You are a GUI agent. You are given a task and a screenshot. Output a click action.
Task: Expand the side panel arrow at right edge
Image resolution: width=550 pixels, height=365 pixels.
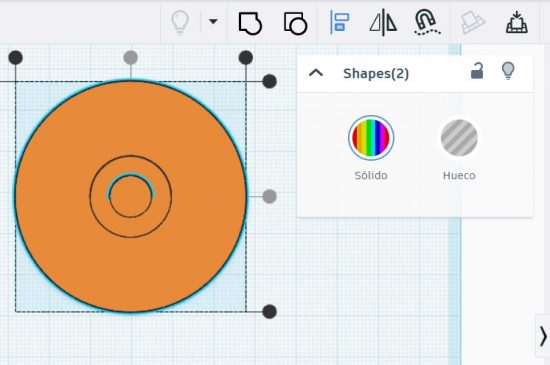click(543, 336)
